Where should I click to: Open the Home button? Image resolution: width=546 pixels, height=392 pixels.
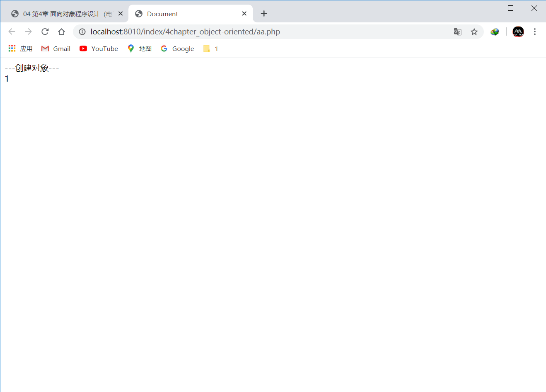pos(61,31)
